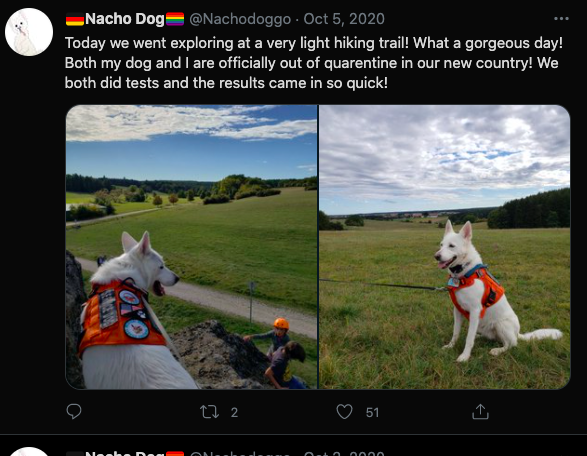
Task: Open the share tweet icon
Action: 480,411
